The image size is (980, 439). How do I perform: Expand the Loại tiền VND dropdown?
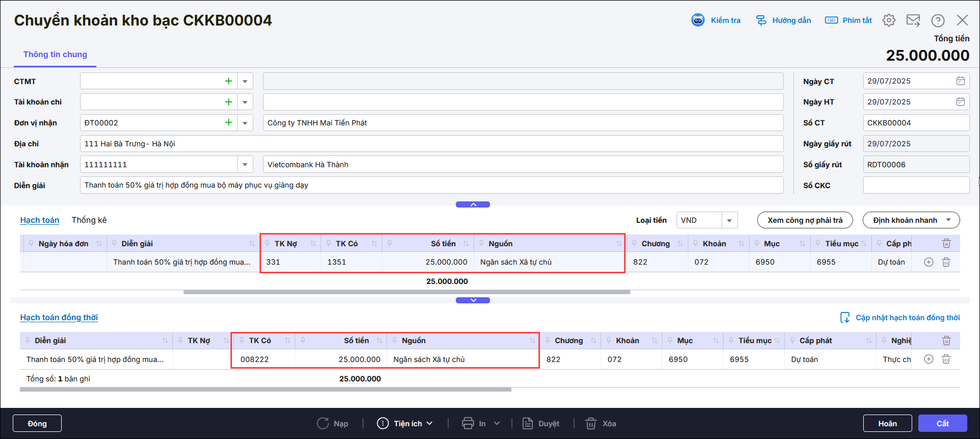(729, 220)
